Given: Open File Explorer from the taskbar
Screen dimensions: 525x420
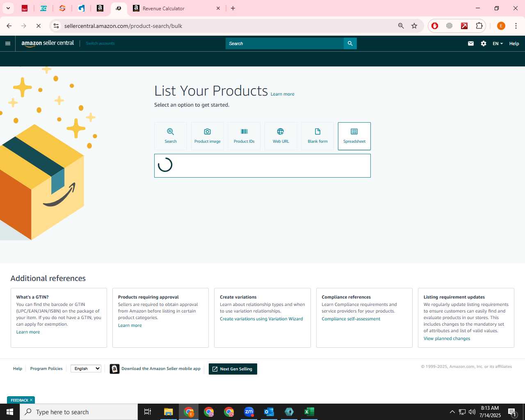Looking at the screenshot, I should pos(169,412).
